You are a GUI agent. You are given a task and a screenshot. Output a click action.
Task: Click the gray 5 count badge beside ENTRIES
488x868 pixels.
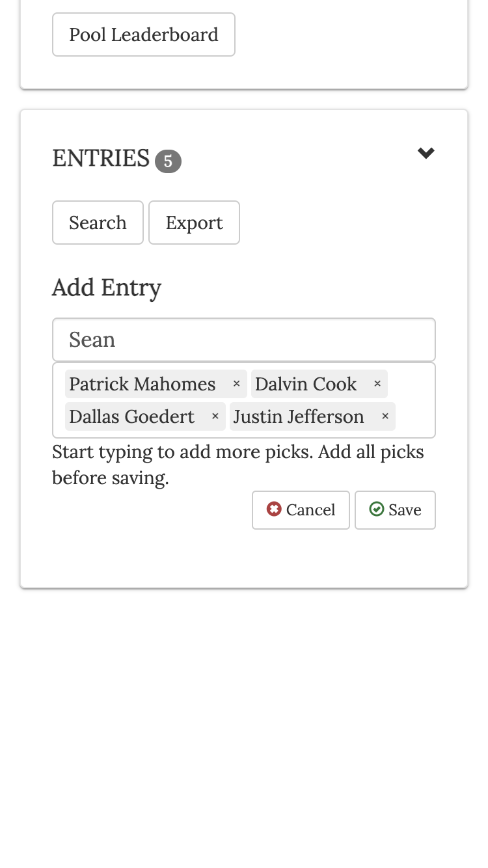(x=169, y=161)
